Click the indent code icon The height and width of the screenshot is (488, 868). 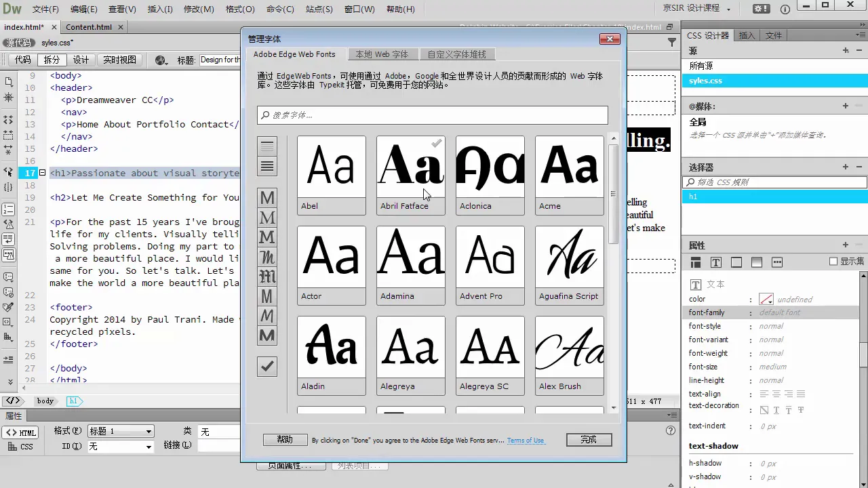tap(8, 360)
